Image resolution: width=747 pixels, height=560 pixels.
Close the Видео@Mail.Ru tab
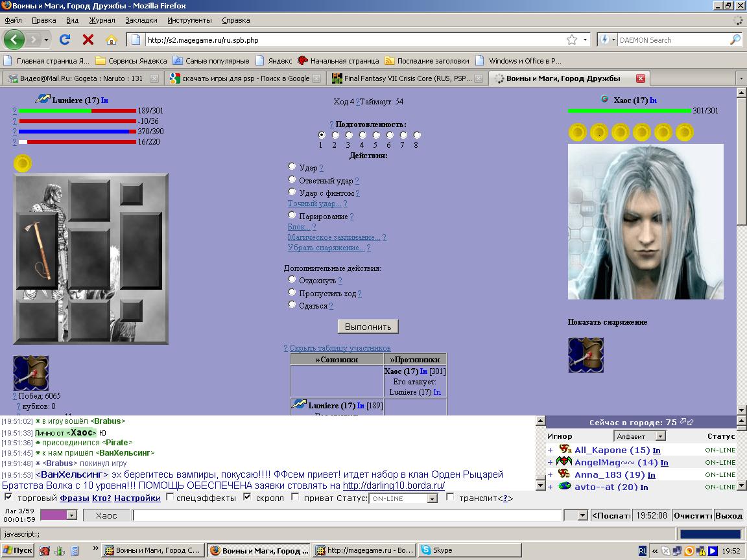tap(154, 78)
